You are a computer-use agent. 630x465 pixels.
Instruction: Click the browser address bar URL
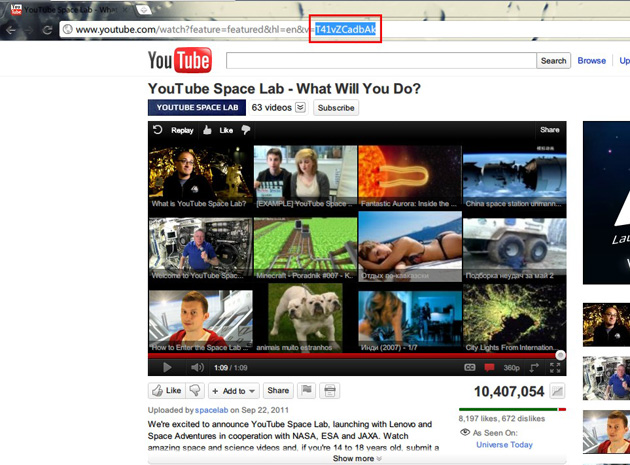(x=226, y=30)
